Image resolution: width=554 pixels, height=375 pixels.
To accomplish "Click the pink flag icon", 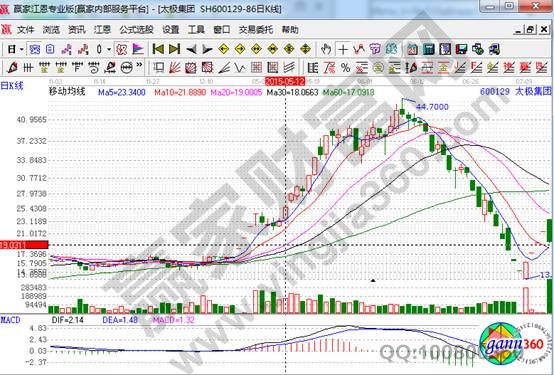I will click(x=138, y=49).
